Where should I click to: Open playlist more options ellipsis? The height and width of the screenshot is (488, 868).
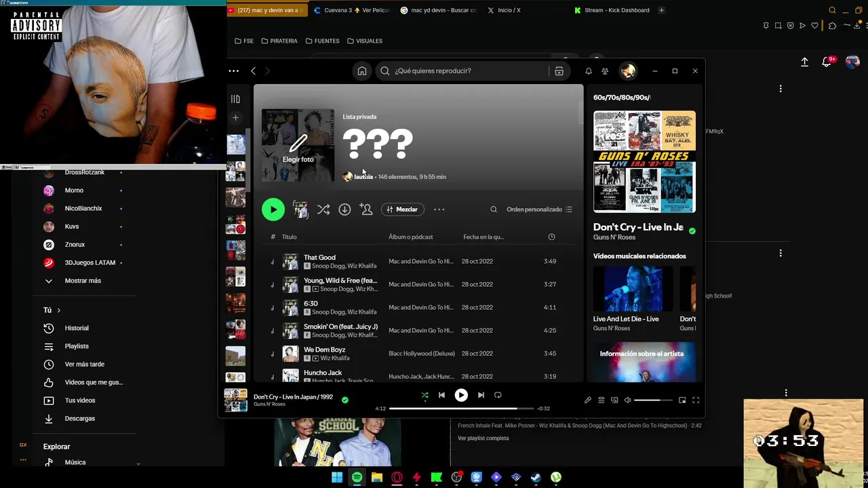439,209
